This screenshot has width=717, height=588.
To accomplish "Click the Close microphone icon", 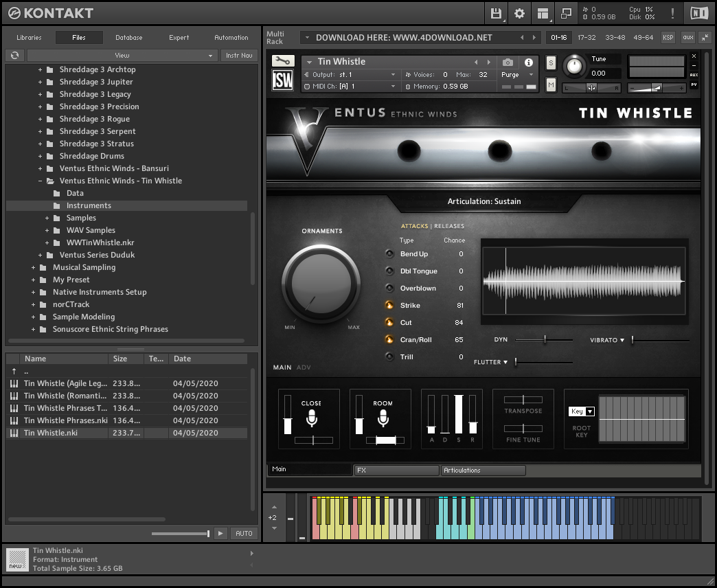I will pos(312,418).
